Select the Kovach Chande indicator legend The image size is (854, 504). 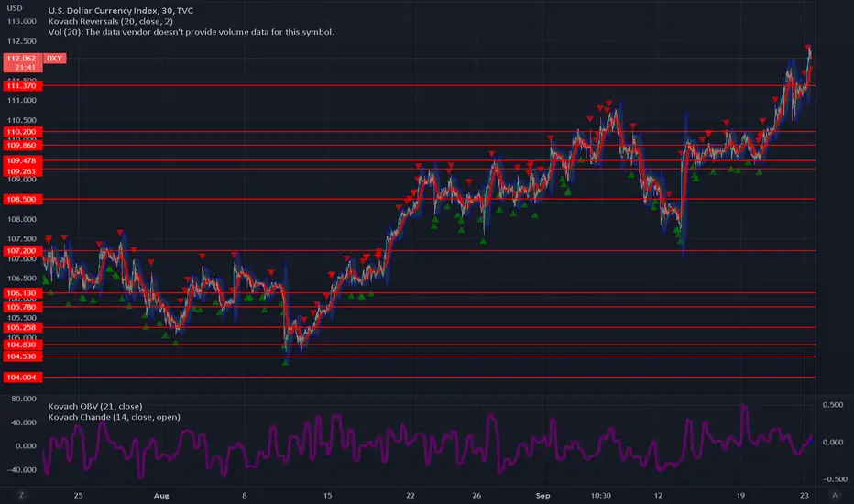pyautogui.click(x=114, y=417)
